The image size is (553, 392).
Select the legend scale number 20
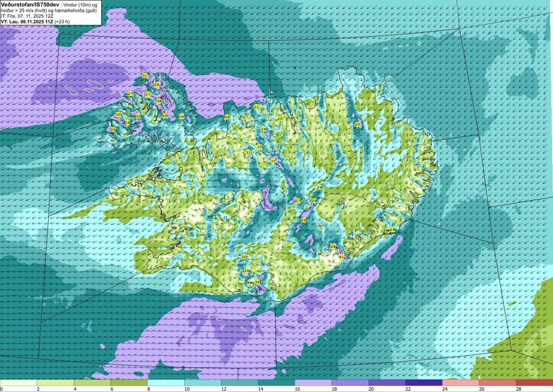[x=371, y=389]
